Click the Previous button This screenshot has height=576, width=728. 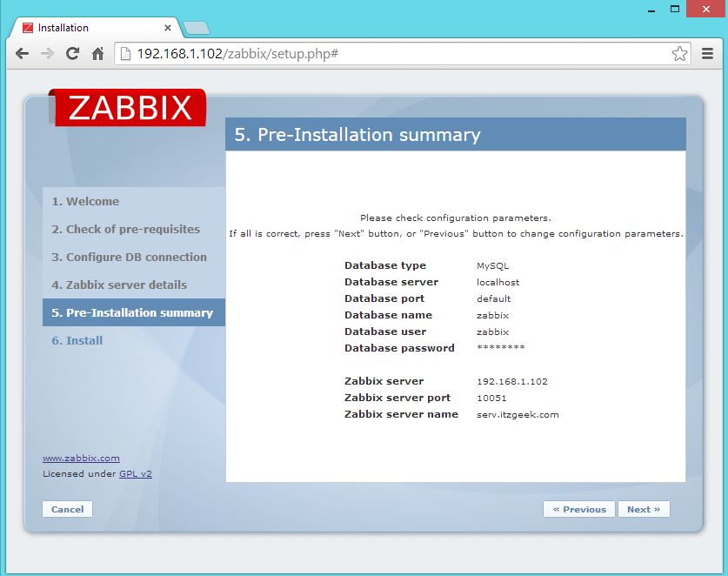pyautogui.click(x=578, y=509)
